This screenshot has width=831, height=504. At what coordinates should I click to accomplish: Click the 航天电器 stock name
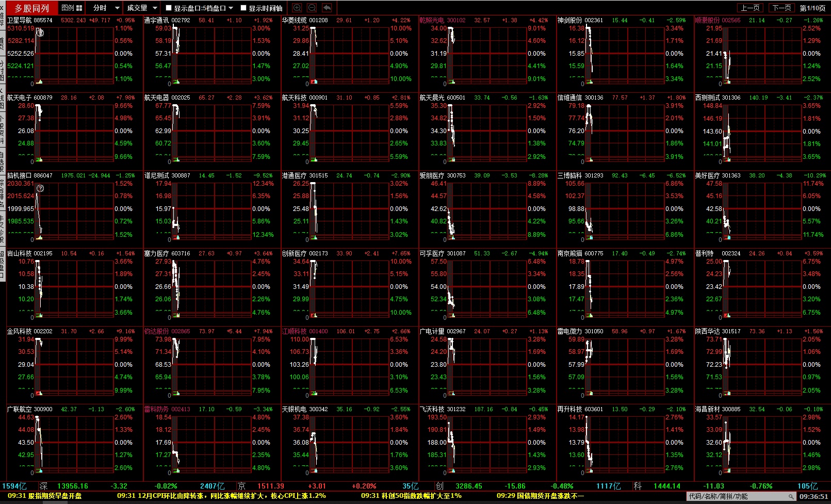(x=157, y=97)
